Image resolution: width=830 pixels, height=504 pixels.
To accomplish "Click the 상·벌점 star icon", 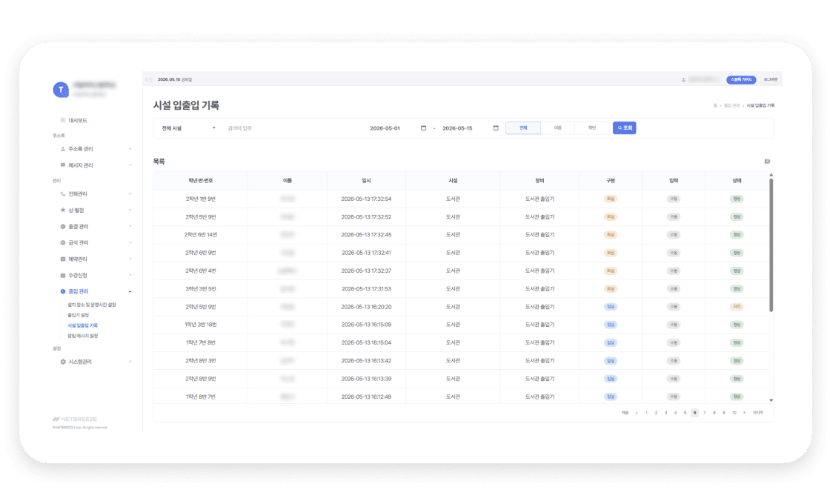I will [x=63, y=210].
